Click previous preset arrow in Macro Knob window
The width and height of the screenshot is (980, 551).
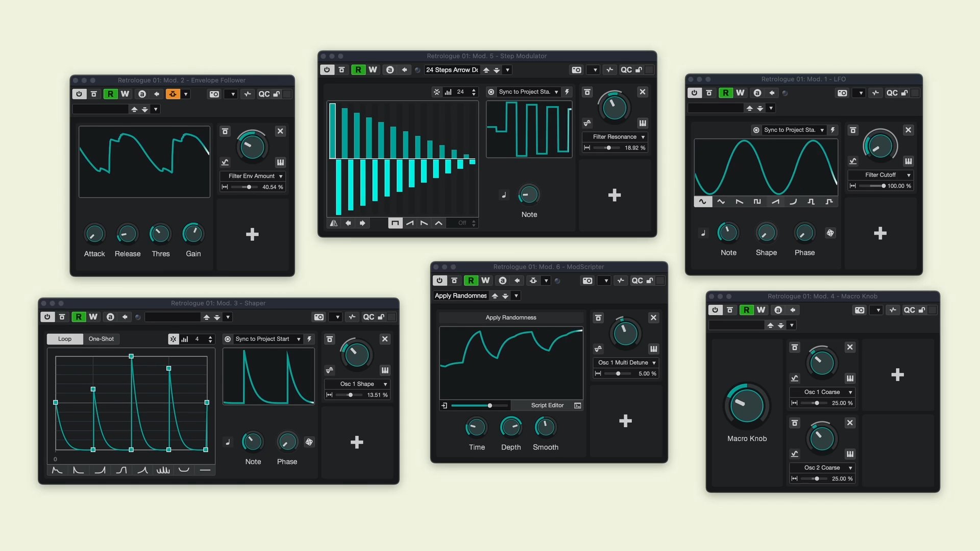click(770, 325)
